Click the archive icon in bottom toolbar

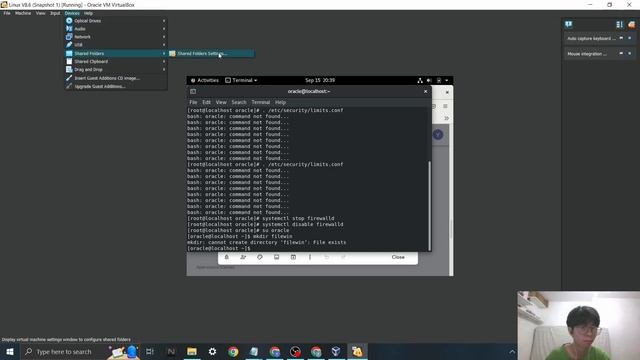click(x=293, y=257)
